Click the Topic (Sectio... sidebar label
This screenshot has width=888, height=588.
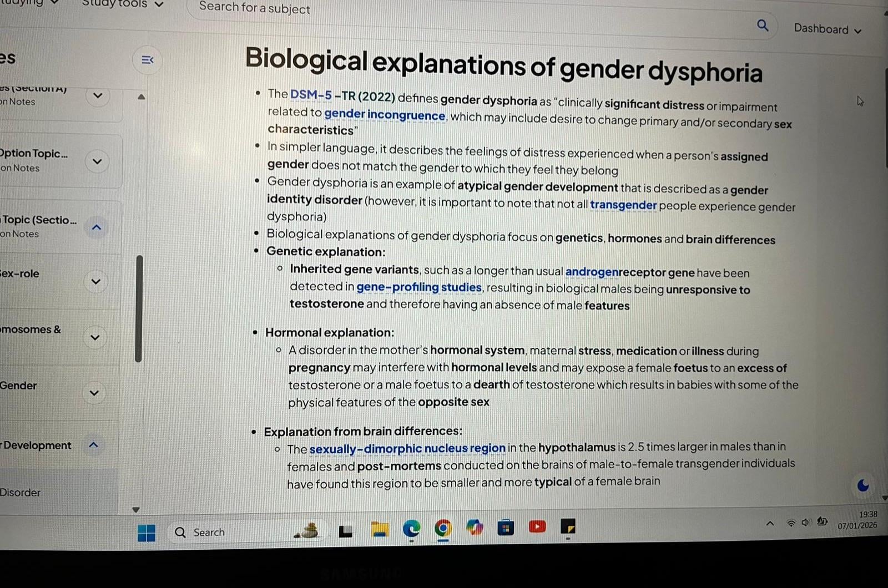point(38,220)
